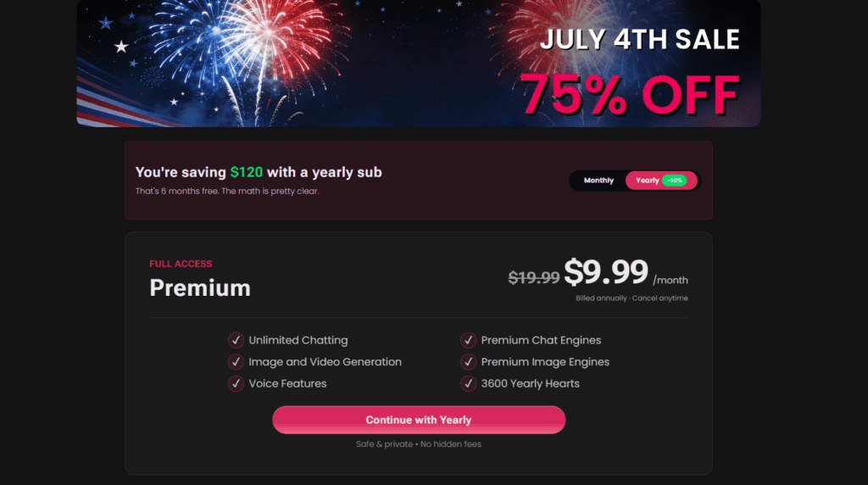Click the 3600 Yearly Hearts checkmark icon
This screenshot has width=868, height=485.
click(x=468, y=383)
